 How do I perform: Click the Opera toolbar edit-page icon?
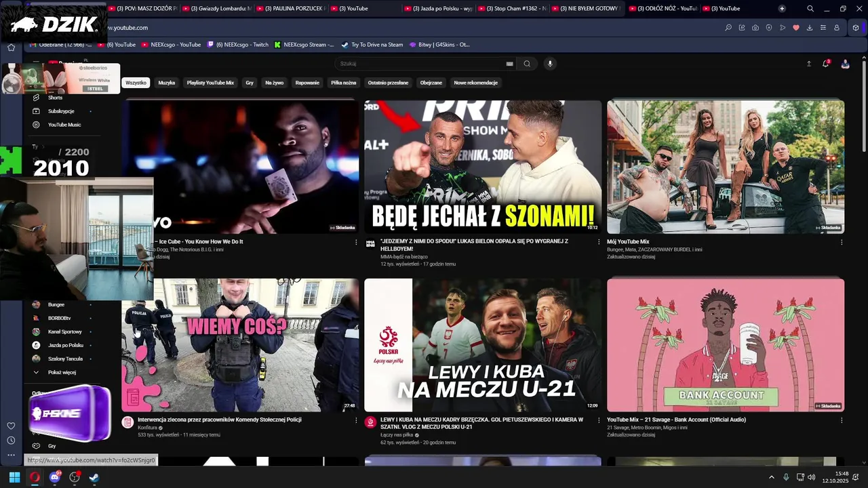click(742, 28)
